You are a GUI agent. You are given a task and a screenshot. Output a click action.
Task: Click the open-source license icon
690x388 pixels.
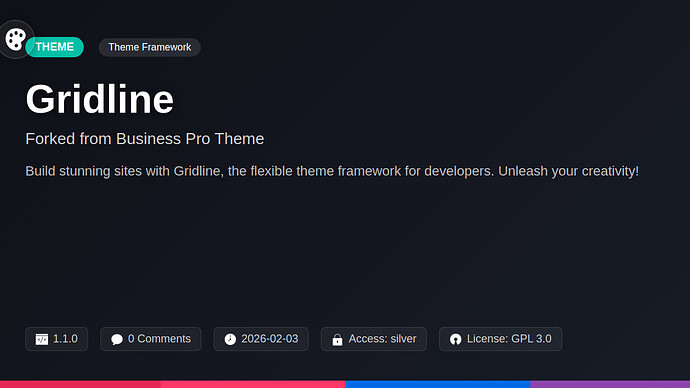coord(455,339)
